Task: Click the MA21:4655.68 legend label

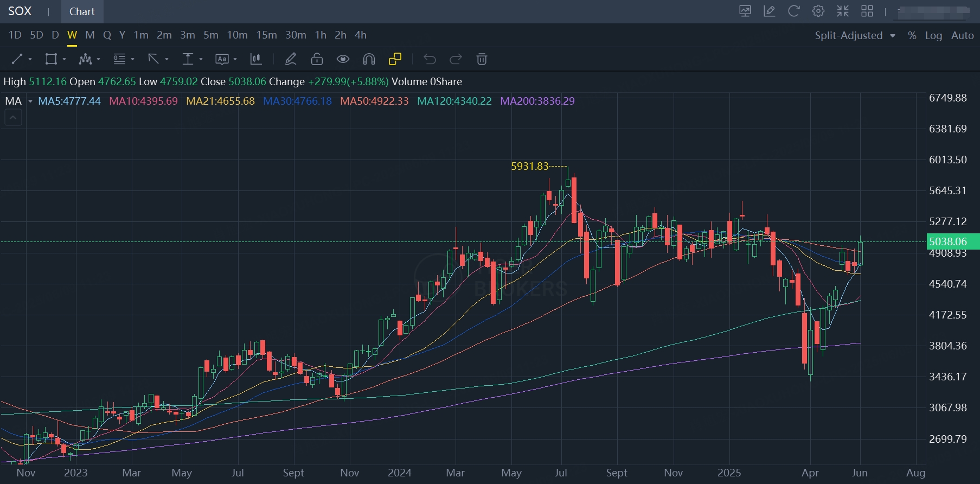Action: [221, 101]
